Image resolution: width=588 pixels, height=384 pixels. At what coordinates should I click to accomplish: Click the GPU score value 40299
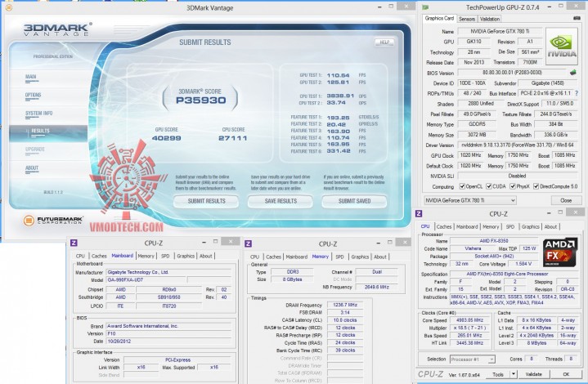click(166, 138)
